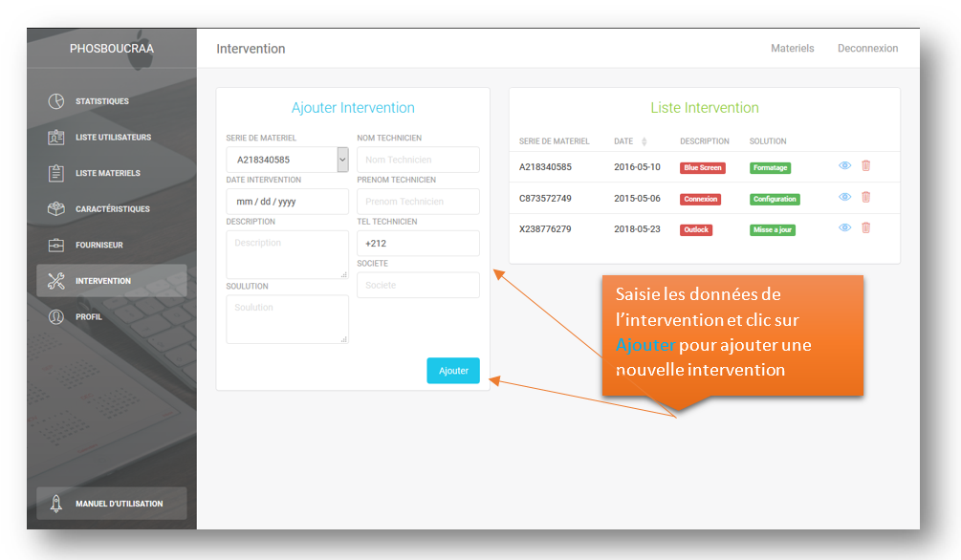
Task: Click the PHOSBOUCRAA brand title
Action: click(x=112, y=49)
